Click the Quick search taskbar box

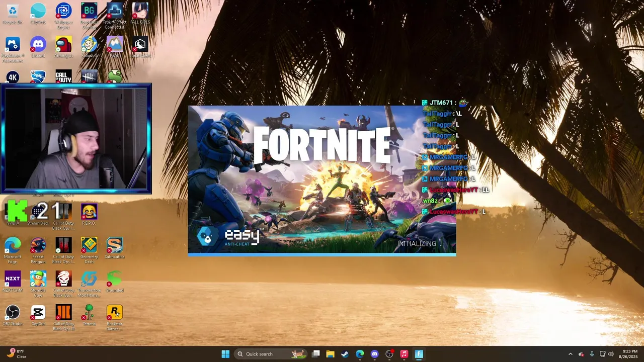tap(271, 354)
